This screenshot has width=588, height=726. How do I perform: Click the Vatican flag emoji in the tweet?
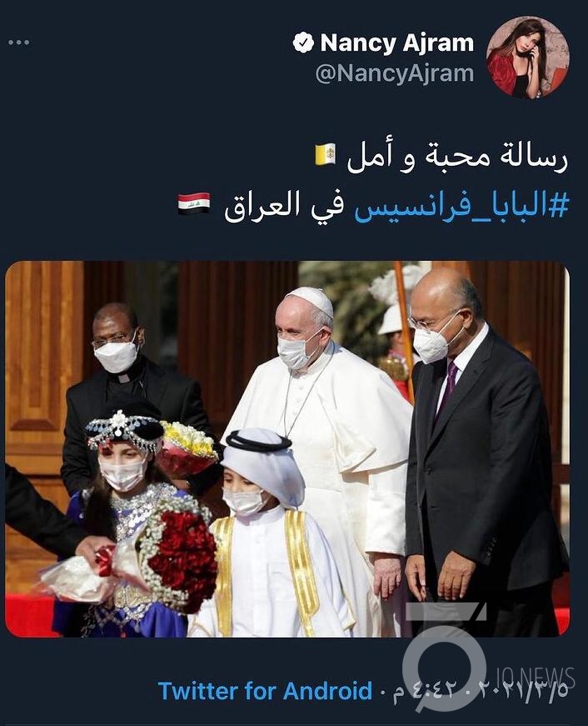pyautogui.click(x=326, y=156)
